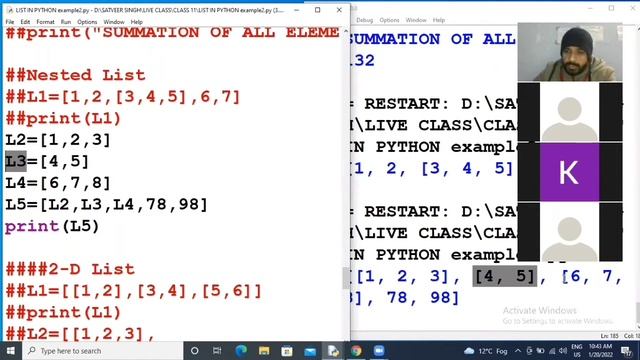
Task: Open Google Chrome from the taskbar
Action: point(356,351)
